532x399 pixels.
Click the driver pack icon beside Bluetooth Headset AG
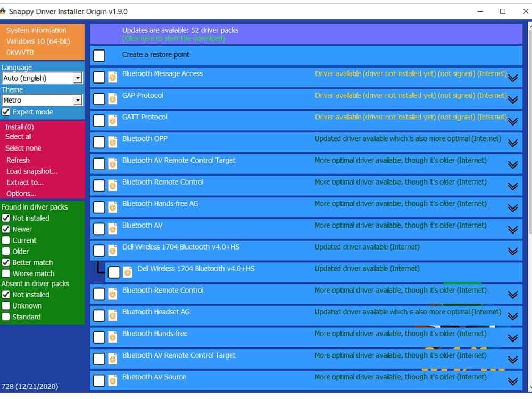(113, 315)
